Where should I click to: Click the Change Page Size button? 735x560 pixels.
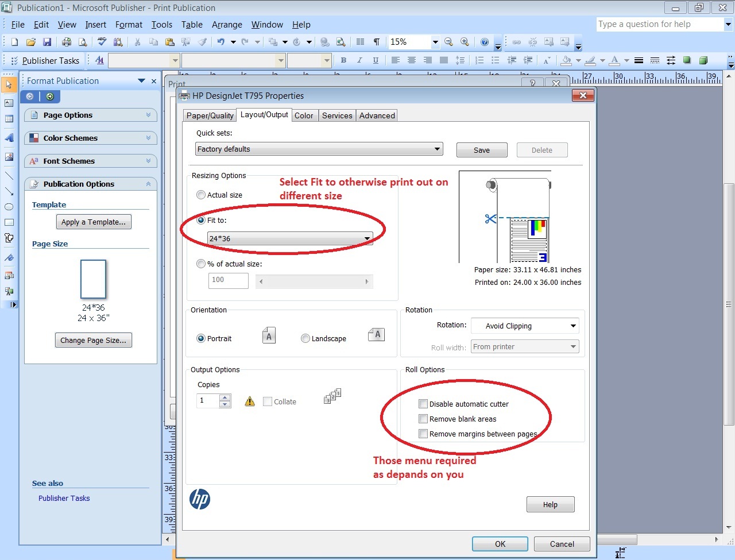point(93,340)
